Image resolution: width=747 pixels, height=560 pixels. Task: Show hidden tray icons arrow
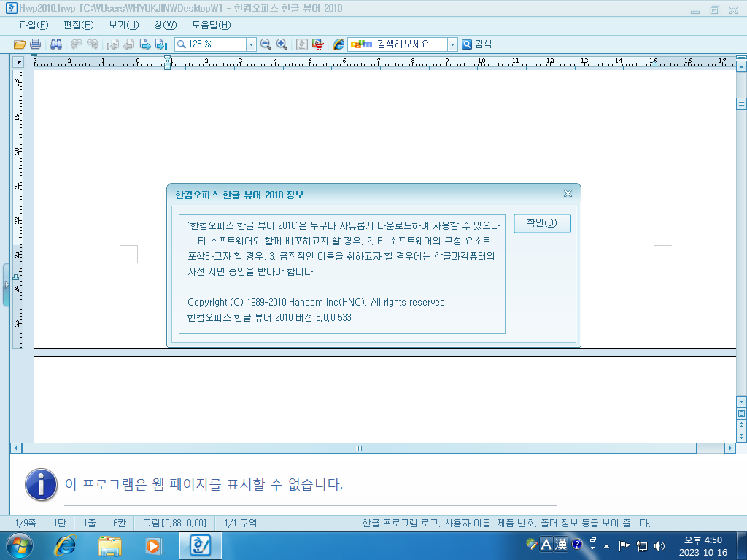(x=606, y=545)
